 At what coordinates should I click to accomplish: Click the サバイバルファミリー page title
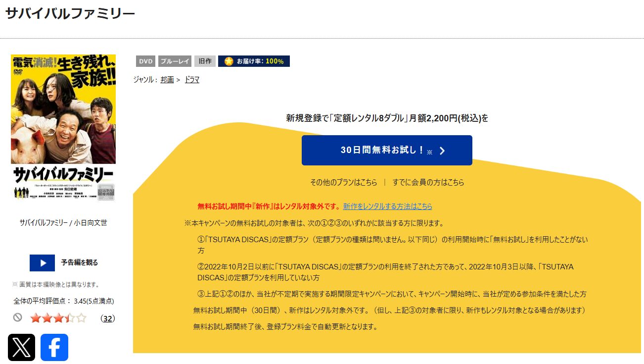pyautogui.click(x=70, y=14)
